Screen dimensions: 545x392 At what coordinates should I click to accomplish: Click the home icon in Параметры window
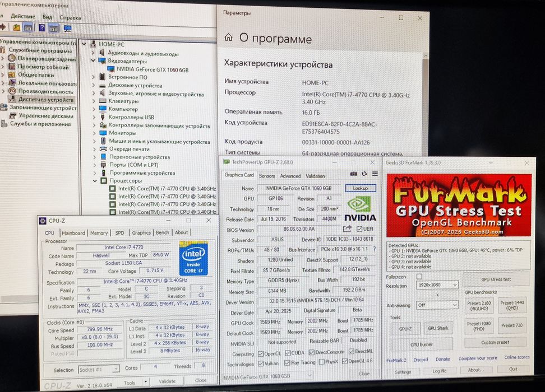coord(228,38)
